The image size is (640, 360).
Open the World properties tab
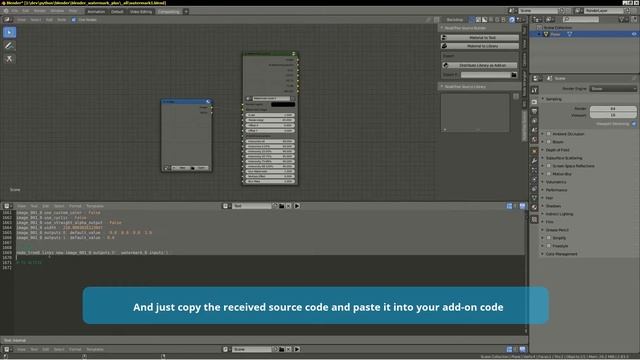tap(534, 140)
